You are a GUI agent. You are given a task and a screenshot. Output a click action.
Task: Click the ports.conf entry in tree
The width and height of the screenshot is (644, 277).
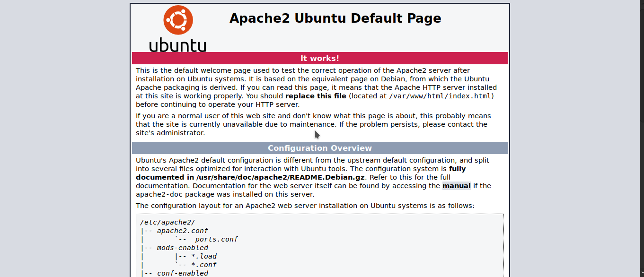pos(216,239)
